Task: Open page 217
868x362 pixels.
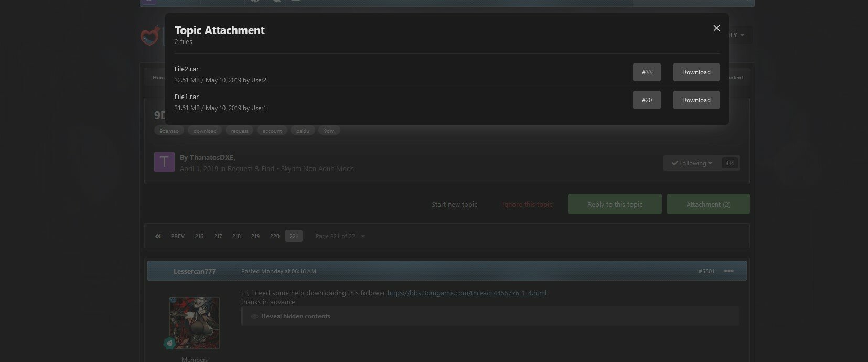Action: click(218, 236)
